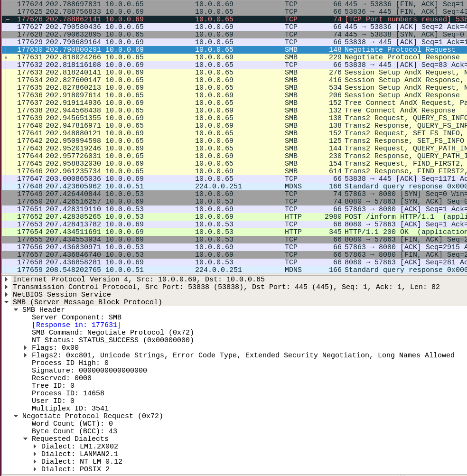
Task: Expand the Flags2: 0xc801 field
Action: 26,355
